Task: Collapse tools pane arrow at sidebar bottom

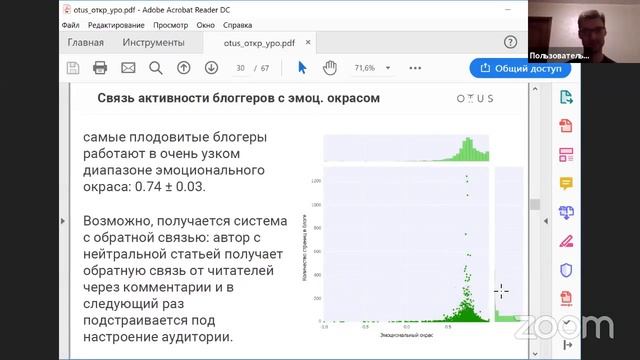Action: 567,345
